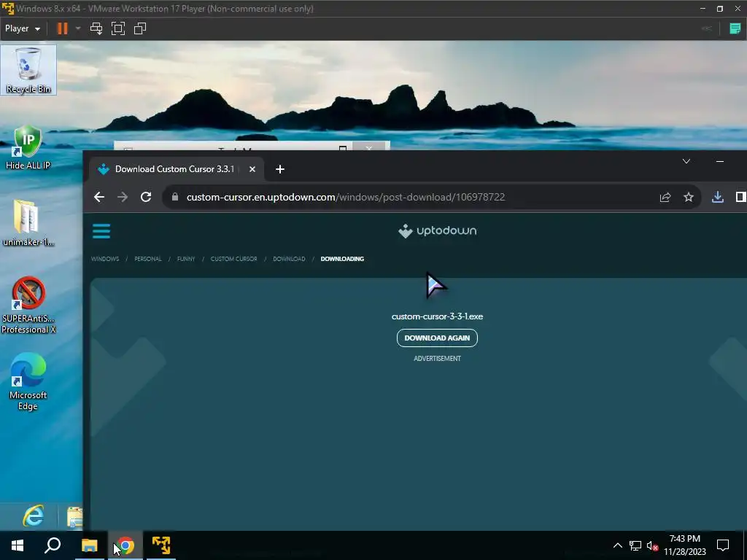Minimize the Chrome window
This screenshot has width=747, height=560.
click(720, 161)
